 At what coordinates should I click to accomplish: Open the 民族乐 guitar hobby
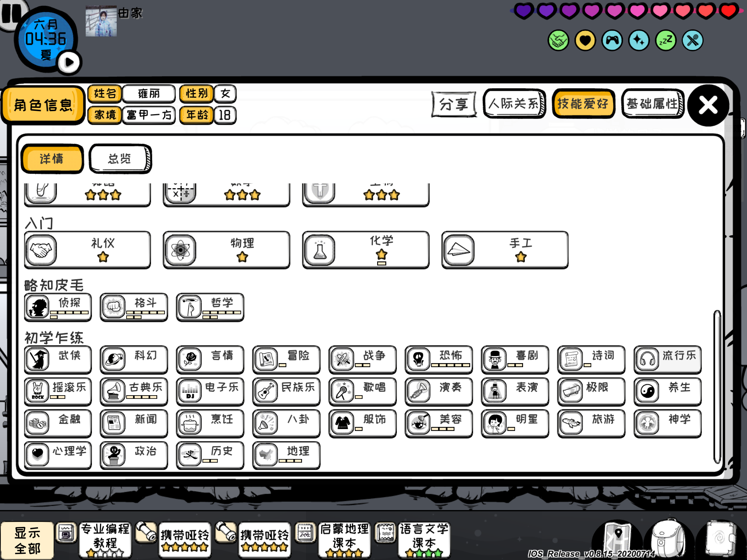pyautogui.click(x=286, y=392)
